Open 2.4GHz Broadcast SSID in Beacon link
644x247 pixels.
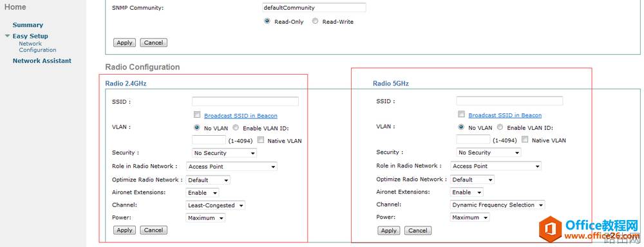[241, 116]
